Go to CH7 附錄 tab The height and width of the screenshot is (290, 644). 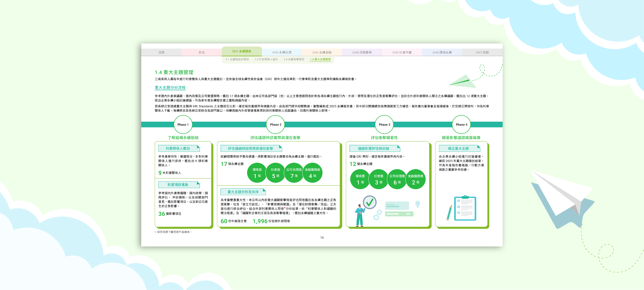pos(482,52)
